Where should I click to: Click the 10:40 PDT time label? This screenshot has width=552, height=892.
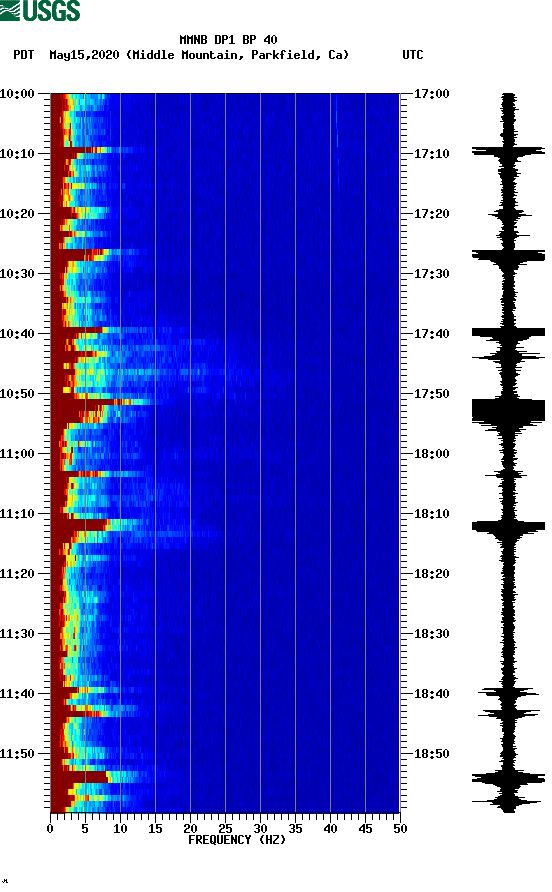18,334
